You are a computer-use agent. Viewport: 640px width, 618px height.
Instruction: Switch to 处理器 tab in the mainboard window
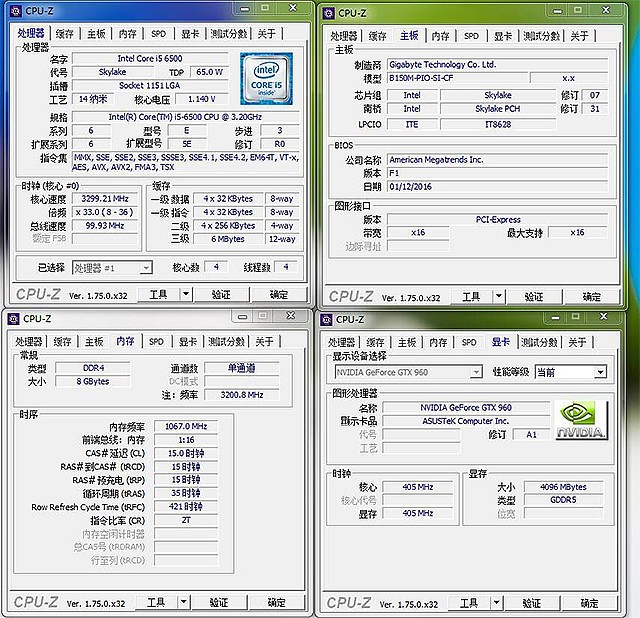[343, 36]
